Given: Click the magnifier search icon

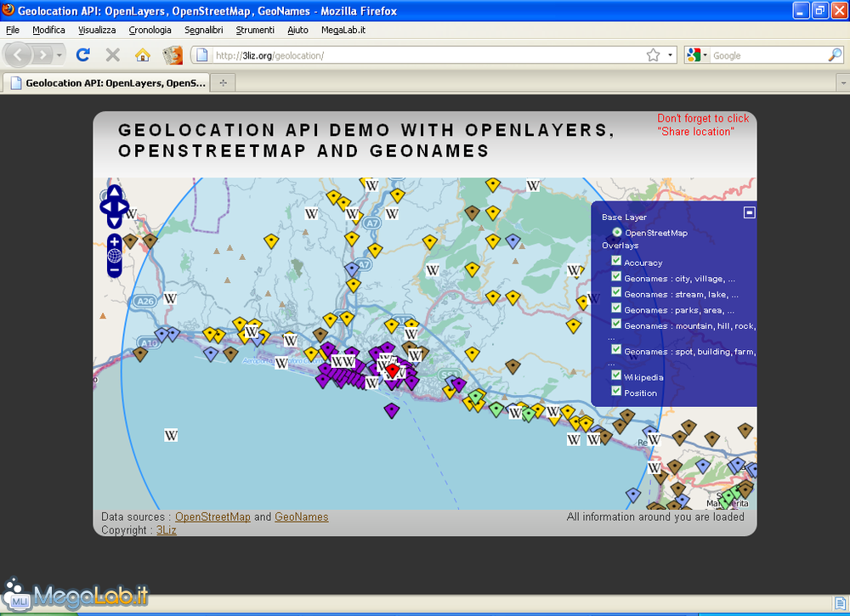Looking at the screenshot, I should tap(835, 54).
